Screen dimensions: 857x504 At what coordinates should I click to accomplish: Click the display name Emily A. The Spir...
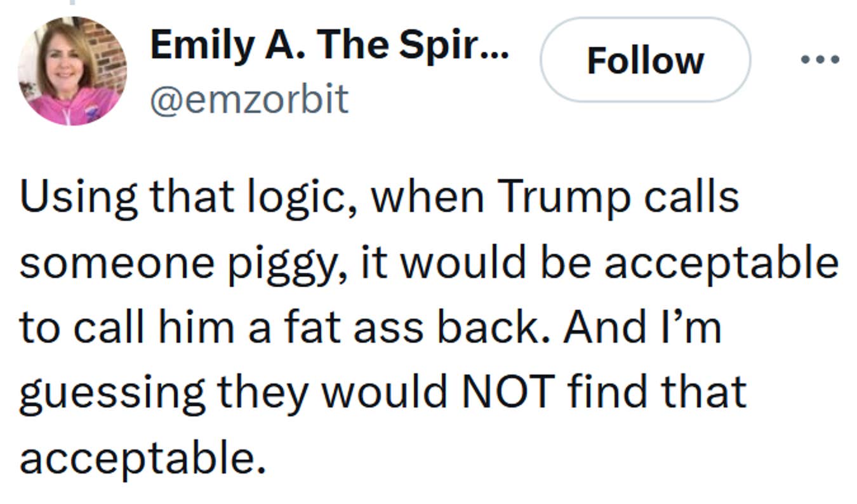pyautogui.click(x=330, y=43)
